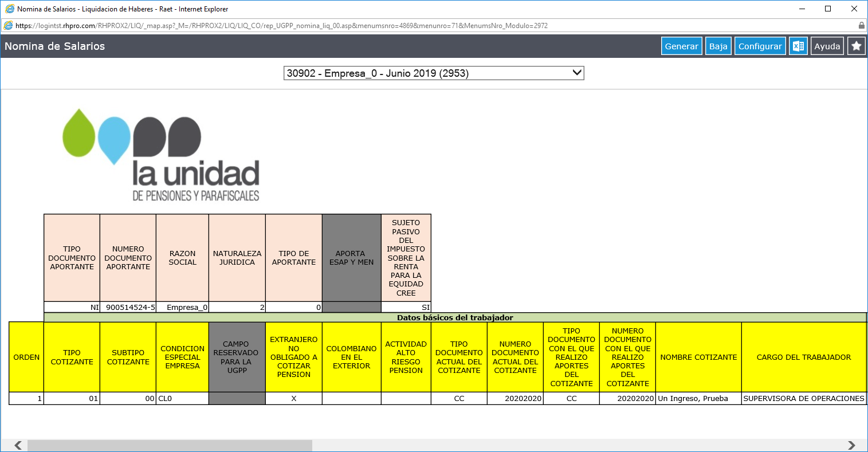Click SUPERVISORA DE OPERACIONES cell

tap(804, 398)
